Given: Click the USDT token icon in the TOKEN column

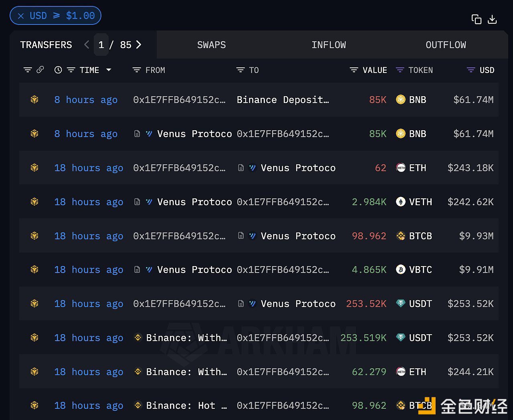Looking at the screenshot, I should click(x=401, y=304).
